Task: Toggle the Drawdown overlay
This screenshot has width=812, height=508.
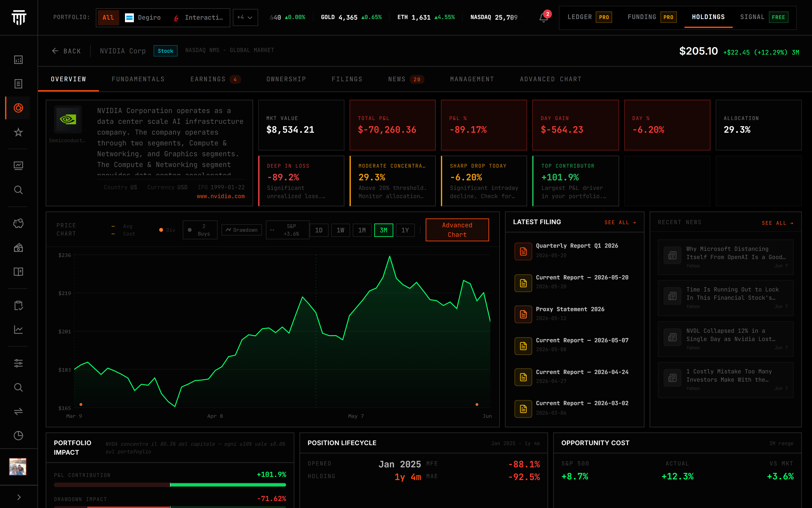Action: click(x=241, y=230)
